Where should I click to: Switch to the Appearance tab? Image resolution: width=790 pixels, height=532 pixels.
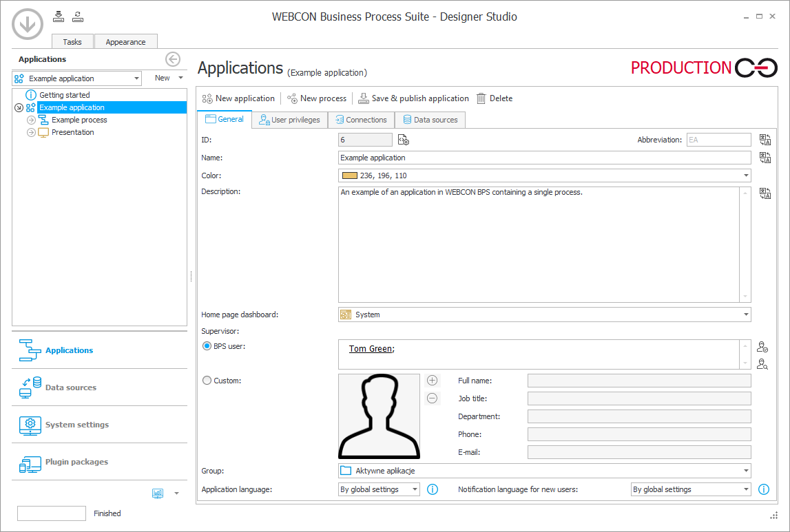(x=125, y=42)
